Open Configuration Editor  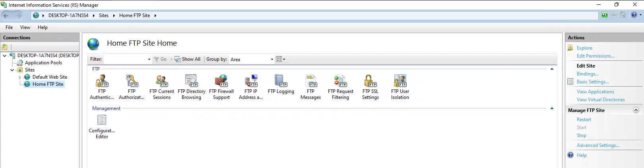[102, 127]
